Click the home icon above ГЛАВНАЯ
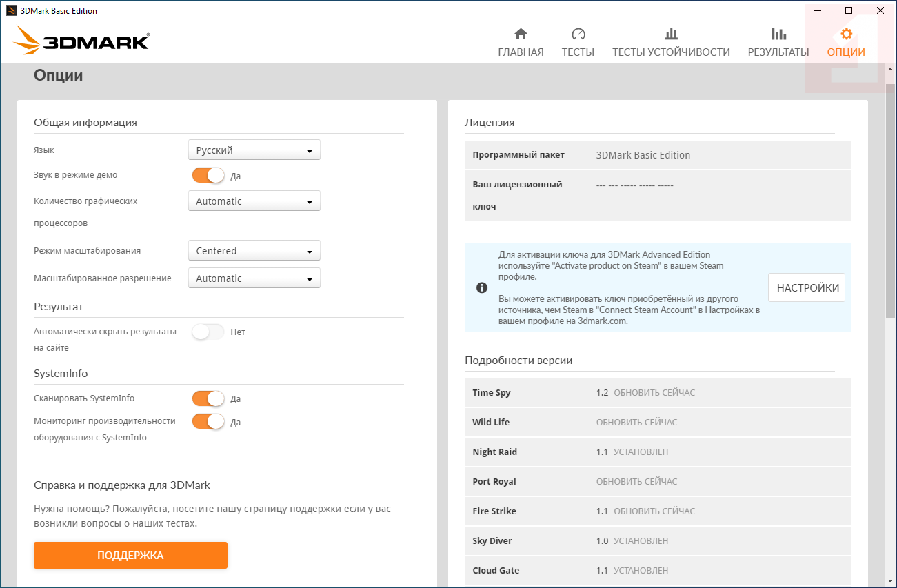 point(521,34)
